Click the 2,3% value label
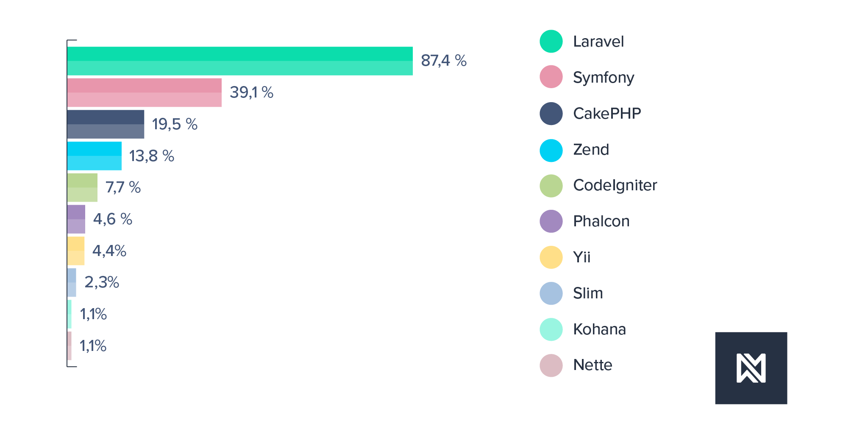 (102, 282)
